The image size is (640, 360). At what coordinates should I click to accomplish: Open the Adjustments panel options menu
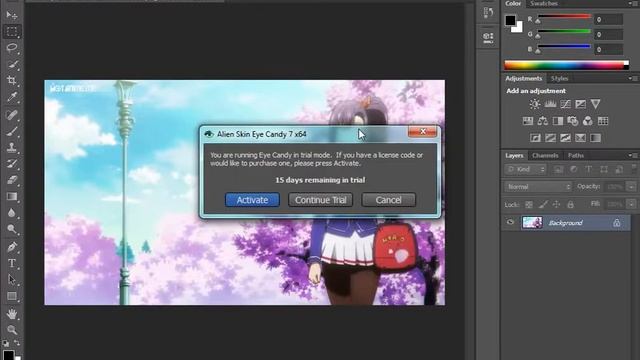coord(633,78)
